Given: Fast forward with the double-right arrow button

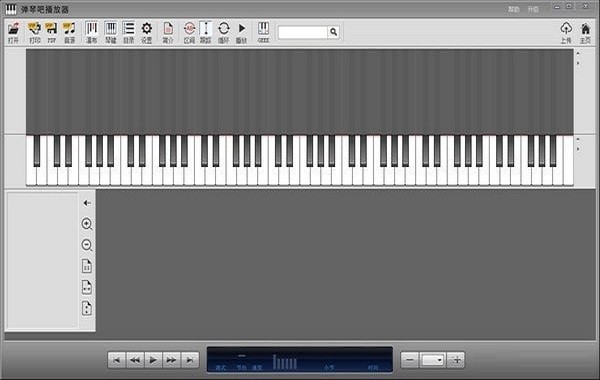Looking at the screenshot, I should tap(171, 360).
